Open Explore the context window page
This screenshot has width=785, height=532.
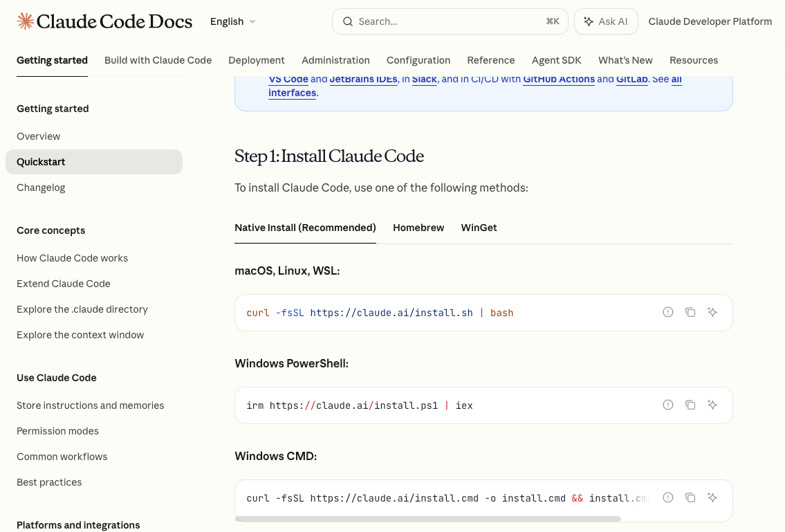coord(80,335)
